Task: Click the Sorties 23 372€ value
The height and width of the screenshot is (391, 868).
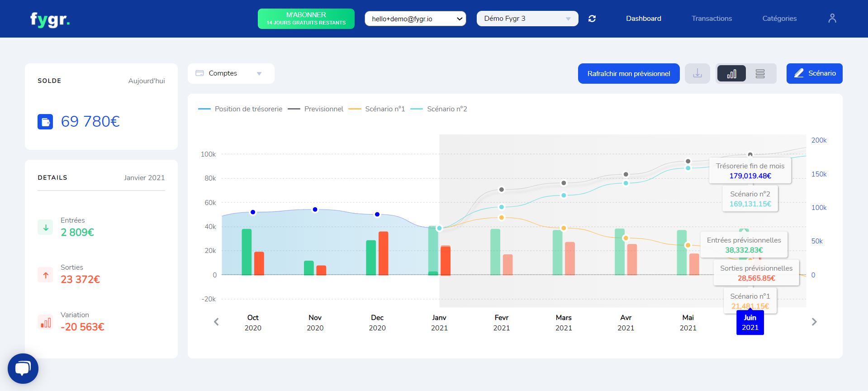Action: [x=80, y=279]
